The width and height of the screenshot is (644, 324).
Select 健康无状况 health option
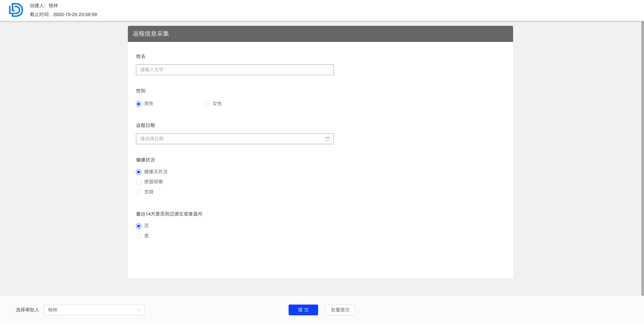tap(139, 172)
